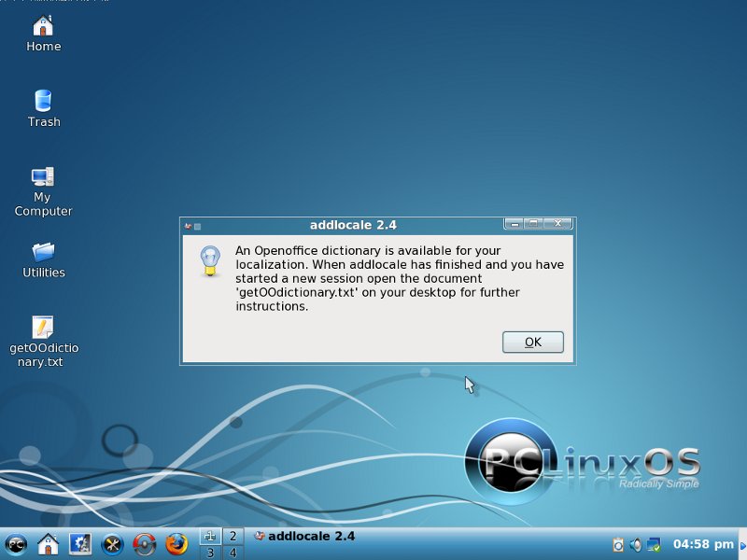Click OK in the addlocale dialog
This screenshot has width=747, height=560.
click(532, 343)
